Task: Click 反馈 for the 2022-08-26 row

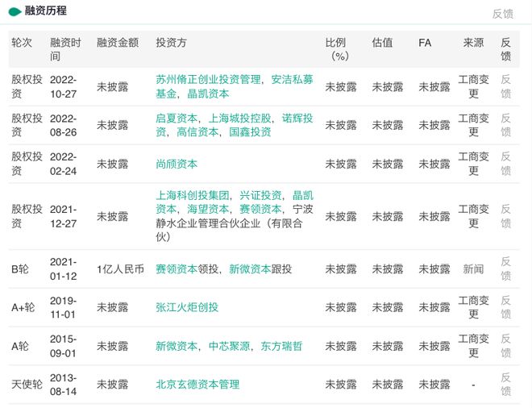Action: click(x=505, y=125)
